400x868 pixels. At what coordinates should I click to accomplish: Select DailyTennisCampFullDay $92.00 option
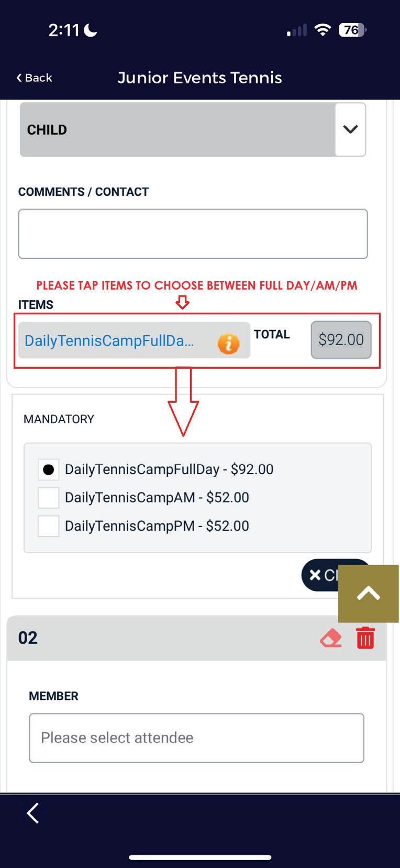click(x=48, y=469)
